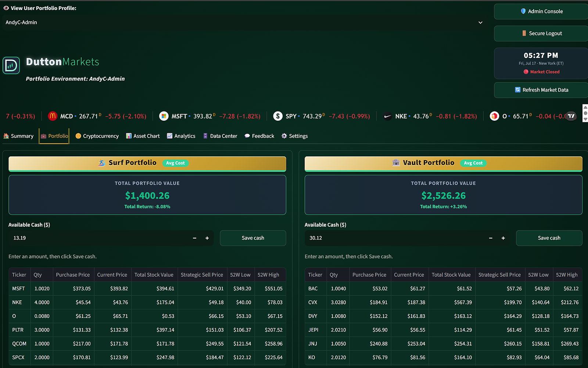The width and height of the screenshot is (588, 368).
Task: Sort Surf table by Purchase Price header
Action: 73,275
